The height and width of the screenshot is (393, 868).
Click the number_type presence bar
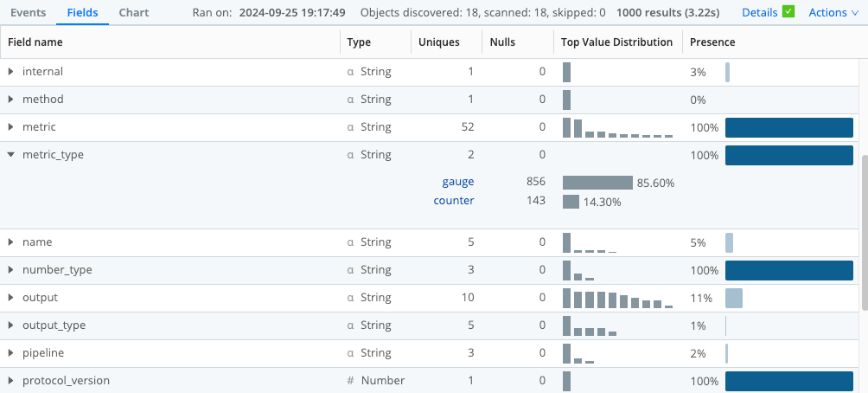(788, 270)
